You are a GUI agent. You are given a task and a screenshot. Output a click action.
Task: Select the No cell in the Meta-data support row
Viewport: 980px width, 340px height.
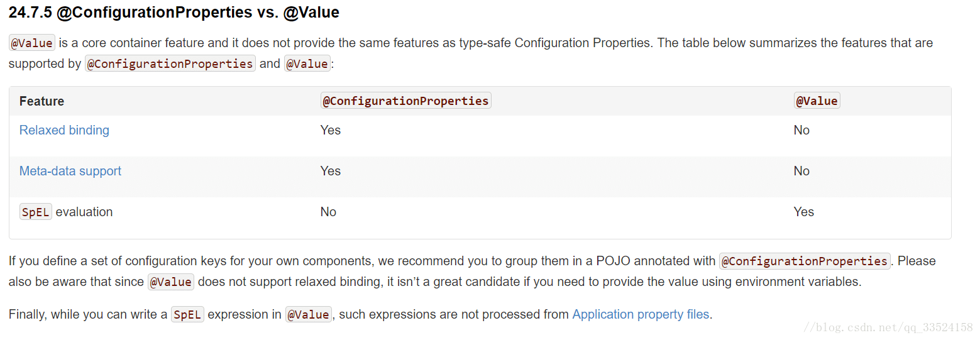tap(801, 171)
